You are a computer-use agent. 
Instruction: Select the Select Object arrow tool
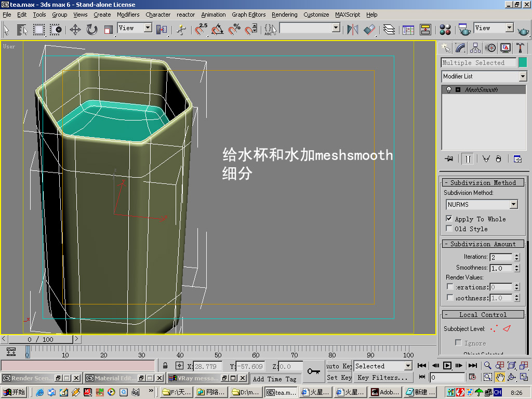(x=6, y=30)
